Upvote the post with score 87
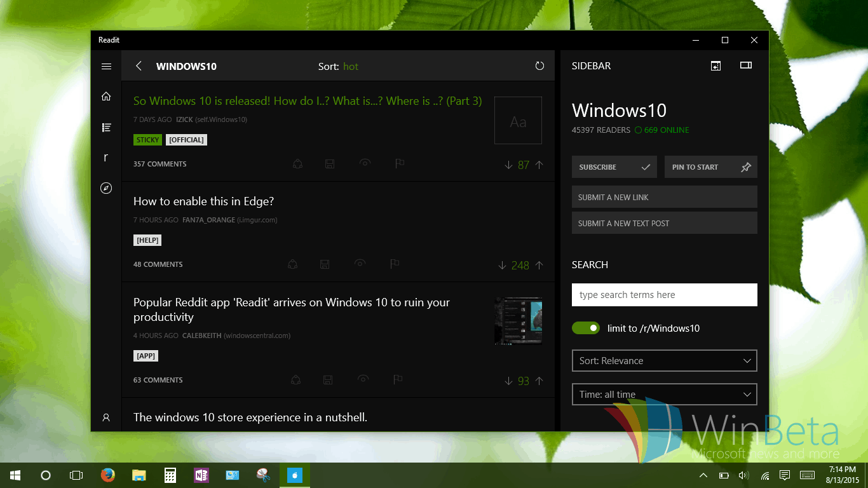The image size is (868, 488). [x=539, y=165]
